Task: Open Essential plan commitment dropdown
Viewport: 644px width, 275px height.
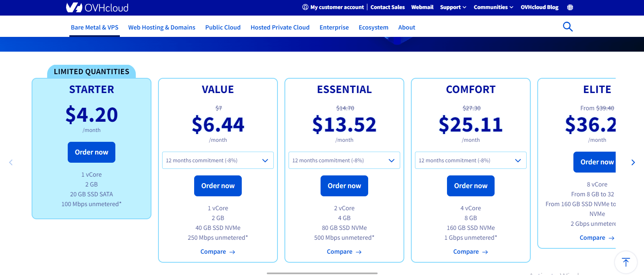Action: (344, 160)
